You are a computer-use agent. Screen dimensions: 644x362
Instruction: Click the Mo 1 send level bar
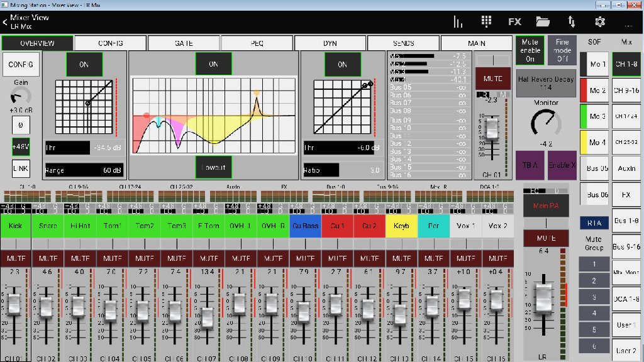(428, 56)
